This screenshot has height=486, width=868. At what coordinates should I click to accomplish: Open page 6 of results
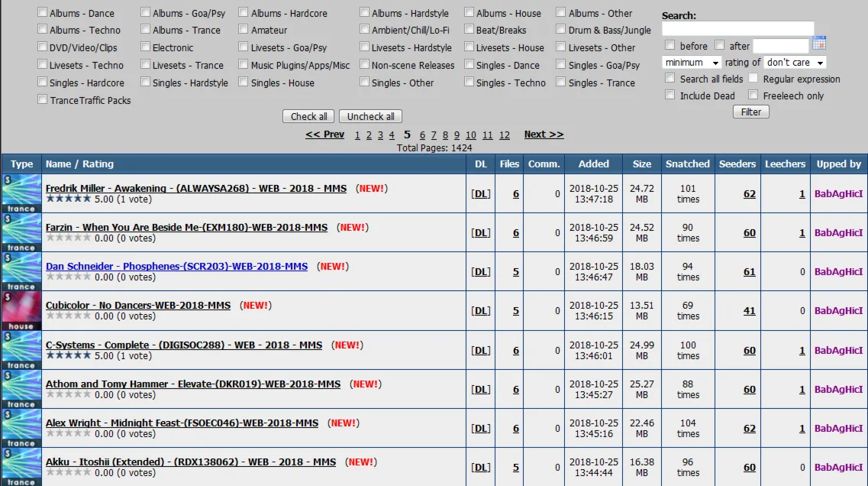click(422, 134)
